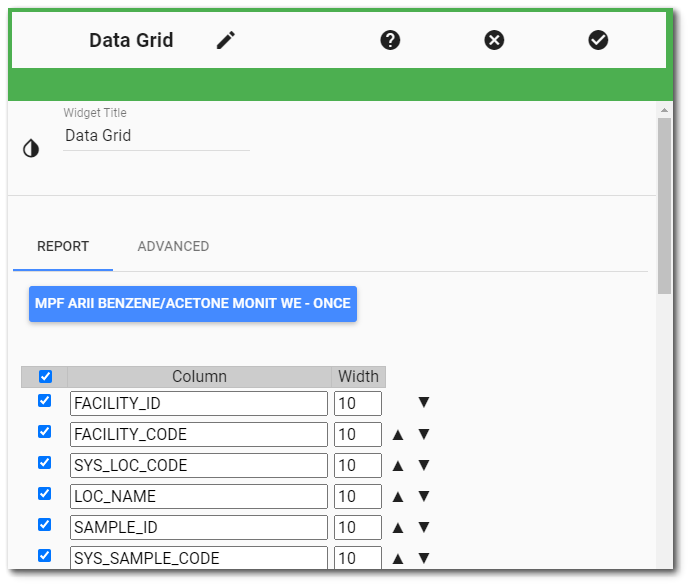Viewport: 689px width, 585px height.
Task: Move LOC_NAME row down
Action: tap(424, 496)
